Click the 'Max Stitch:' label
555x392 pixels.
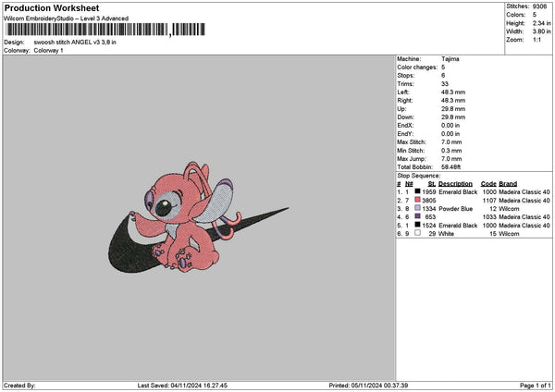[412, 142]
